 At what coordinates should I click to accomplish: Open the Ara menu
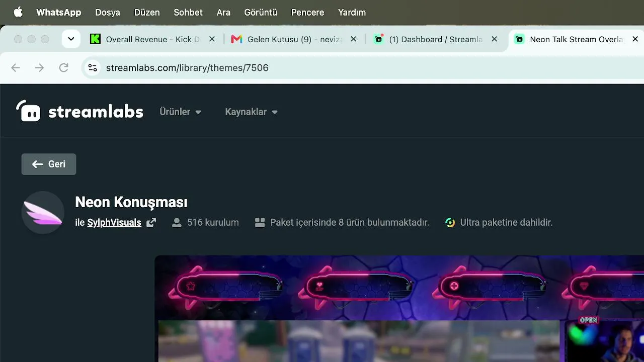click(x=223, y=13)
